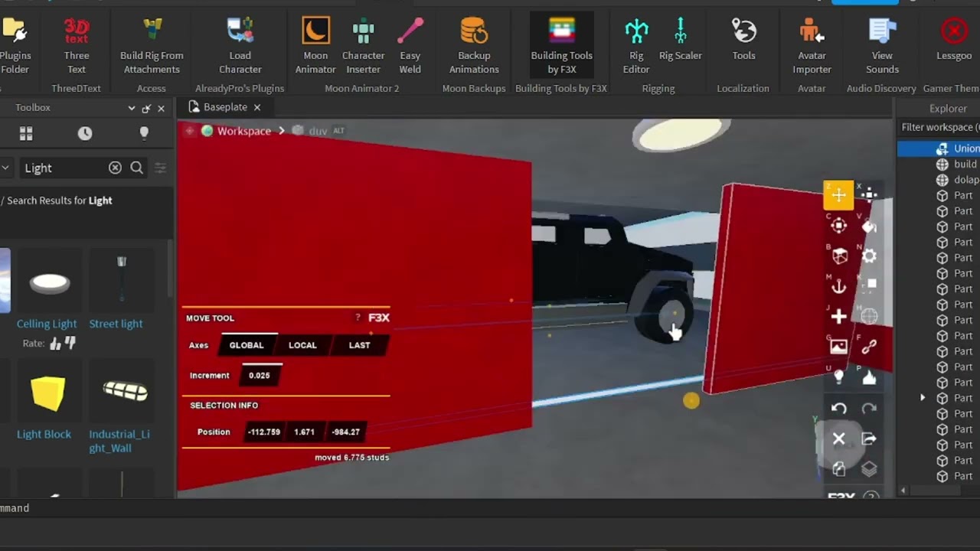Select the F3X Collision tool

869,286
